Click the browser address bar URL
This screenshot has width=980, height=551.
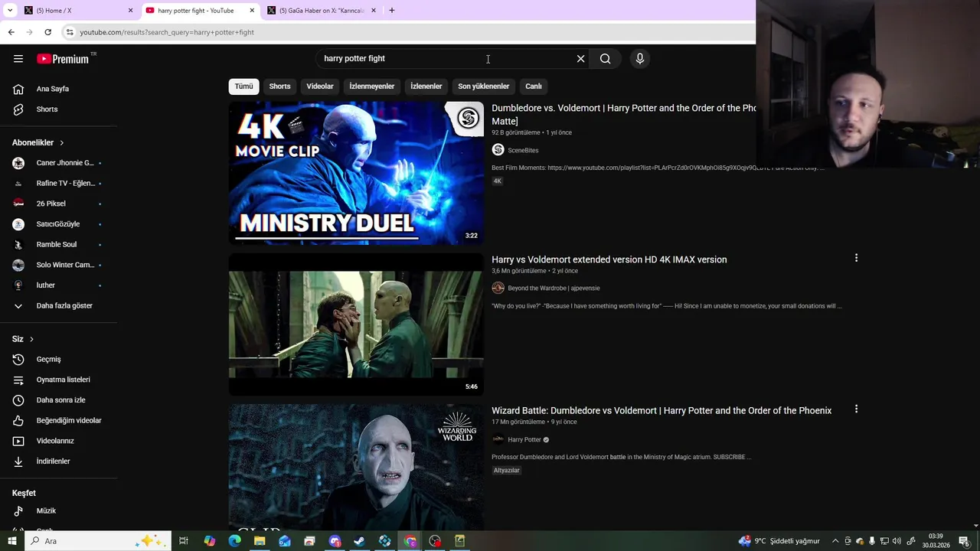tap(167, 32)
